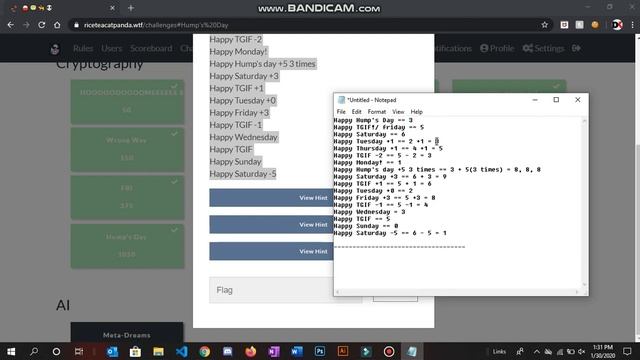Open Word from the taskbar
This screenshot has width=640, height=360.
(297, 351)
